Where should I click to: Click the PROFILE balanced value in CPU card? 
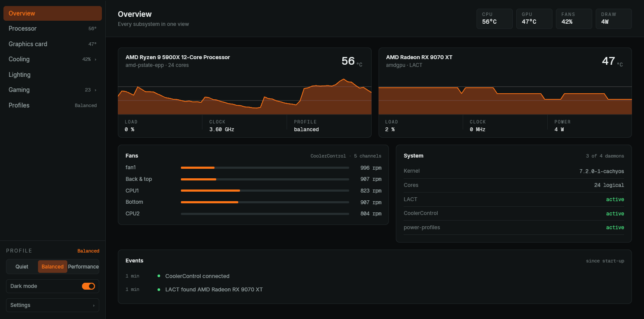[306, 129]
